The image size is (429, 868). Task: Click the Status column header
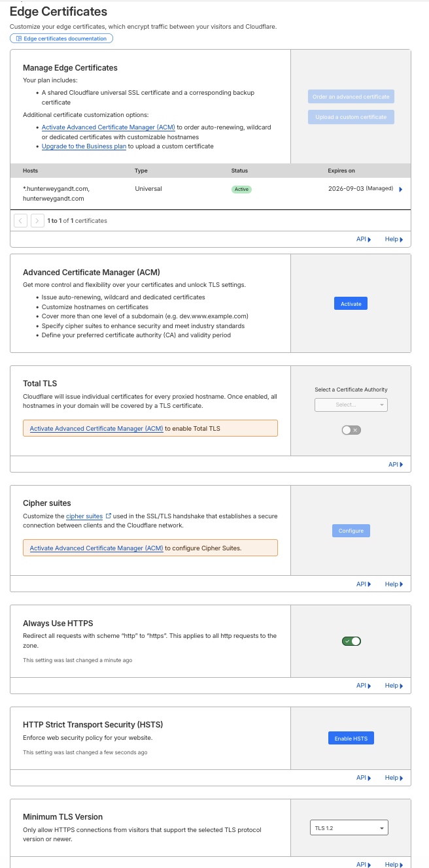click(x=240, y=171)
